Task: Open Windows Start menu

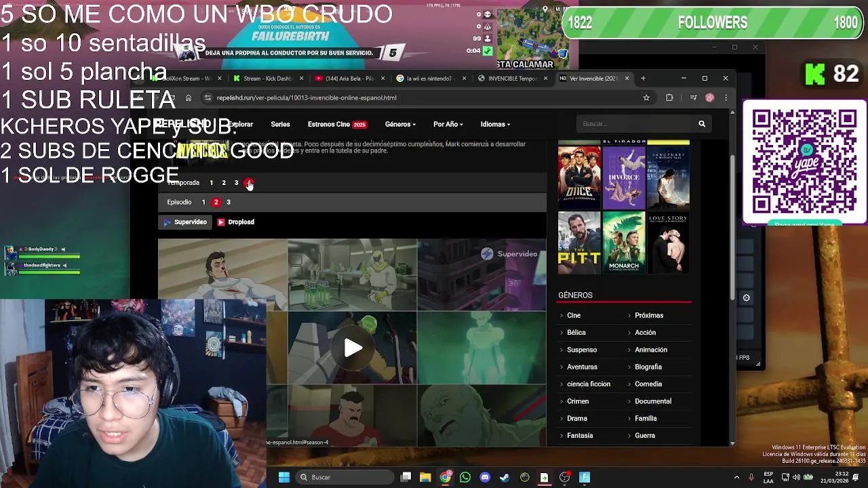Action: 284,477
